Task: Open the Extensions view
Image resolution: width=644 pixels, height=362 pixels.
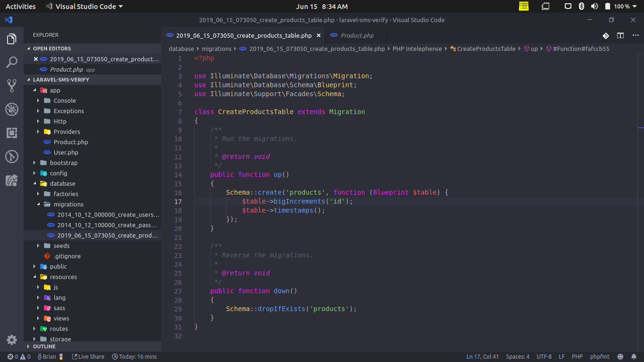Action: [x=12, y=133]
